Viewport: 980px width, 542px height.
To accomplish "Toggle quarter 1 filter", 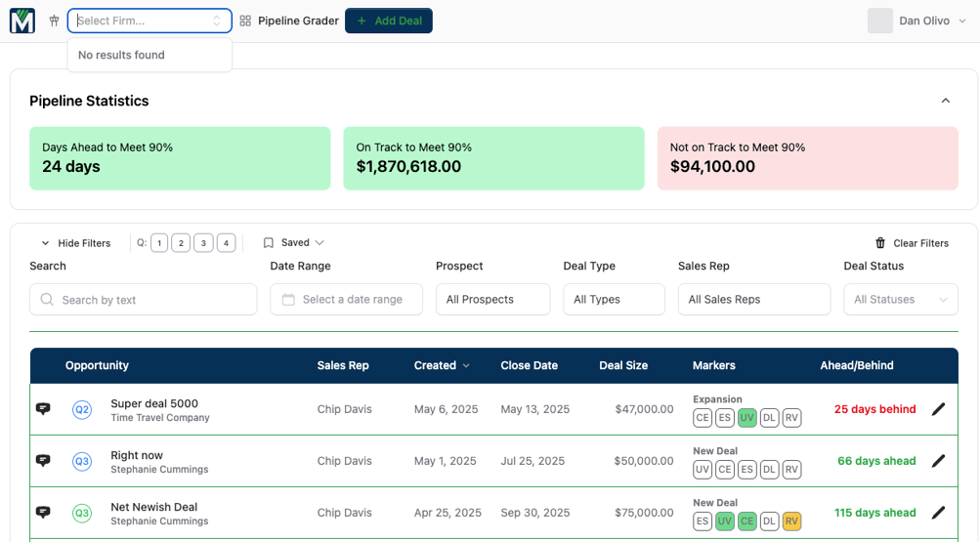I will pyautogui.click(x=159, y=243).
